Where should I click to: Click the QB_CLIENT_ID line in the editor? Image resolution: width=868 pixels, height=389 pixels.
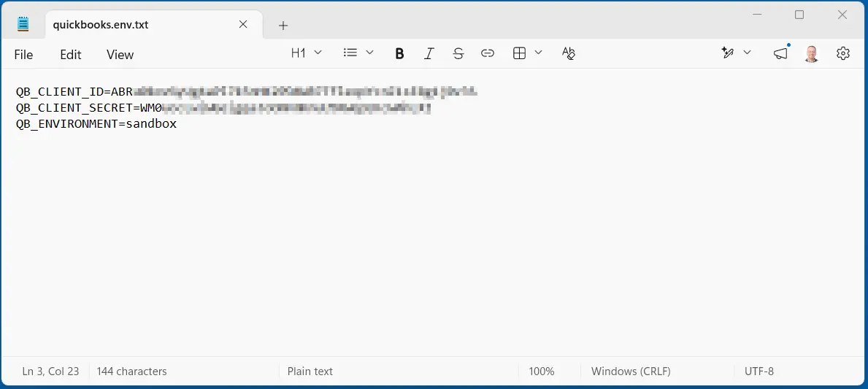(x=246, y=92)
